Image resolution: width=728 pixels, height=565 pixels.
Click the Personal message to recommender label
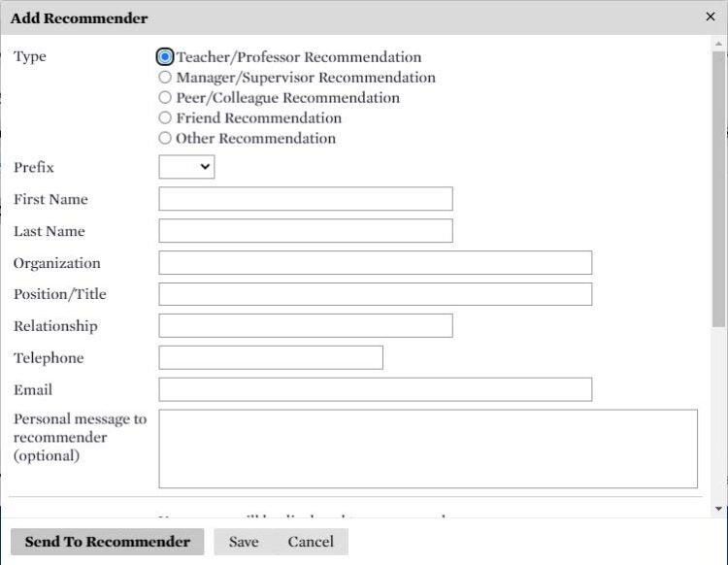pos(80,437)
